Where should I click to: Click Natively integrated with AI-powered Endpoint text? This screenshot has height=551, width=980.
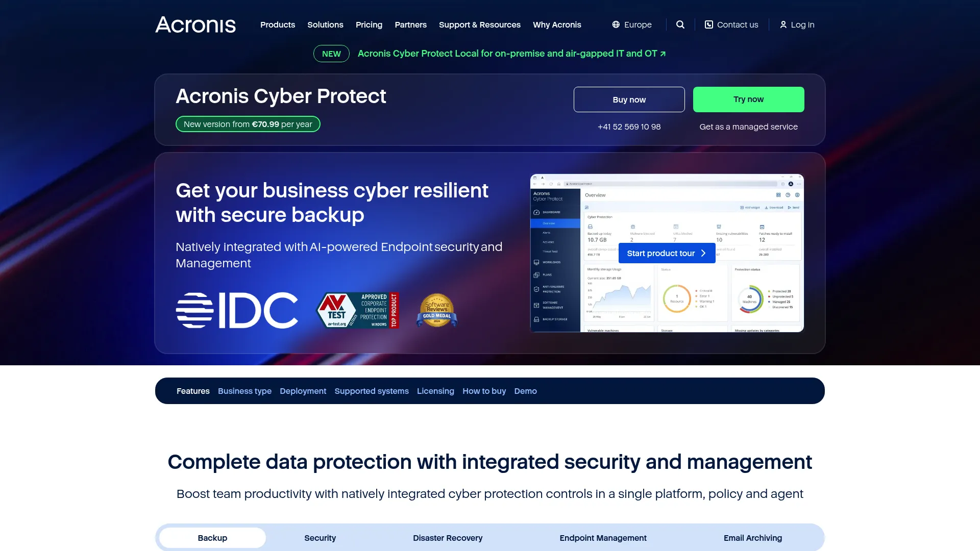tap(339, 255)
